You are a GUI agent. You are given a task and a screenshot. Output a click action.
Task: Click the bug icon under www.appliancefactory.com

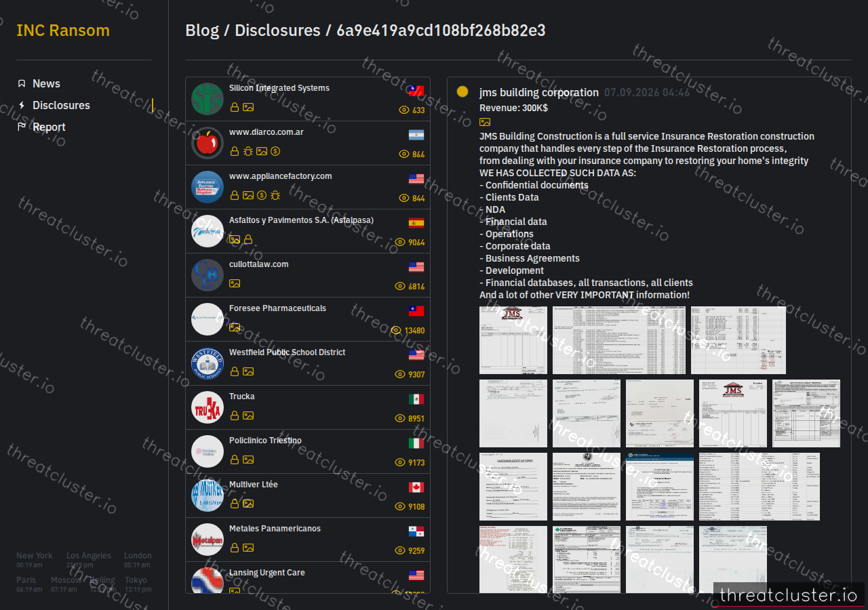pos(275,195)
